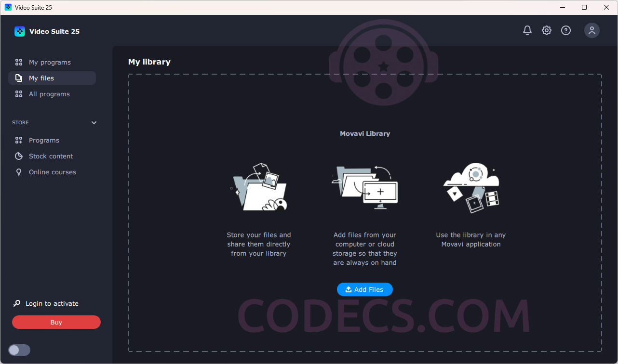Open Online courses

52,172
